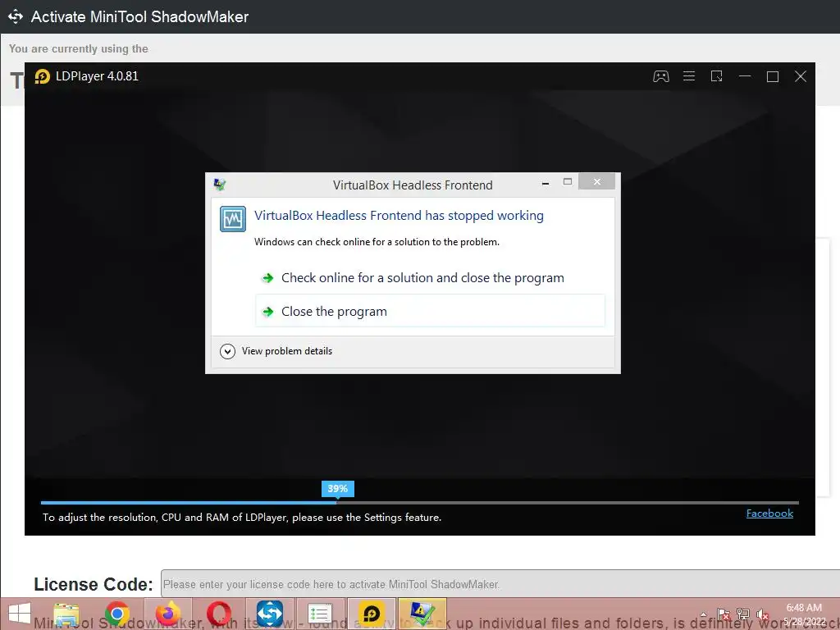840x630 pixels.
Task: Minimize the LDPlayer window
Action: point(745,76)
